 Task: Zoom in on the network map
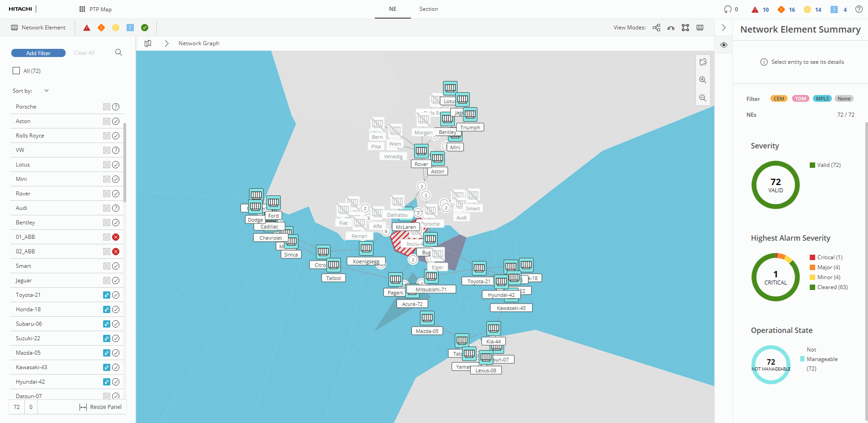point(703,80)
